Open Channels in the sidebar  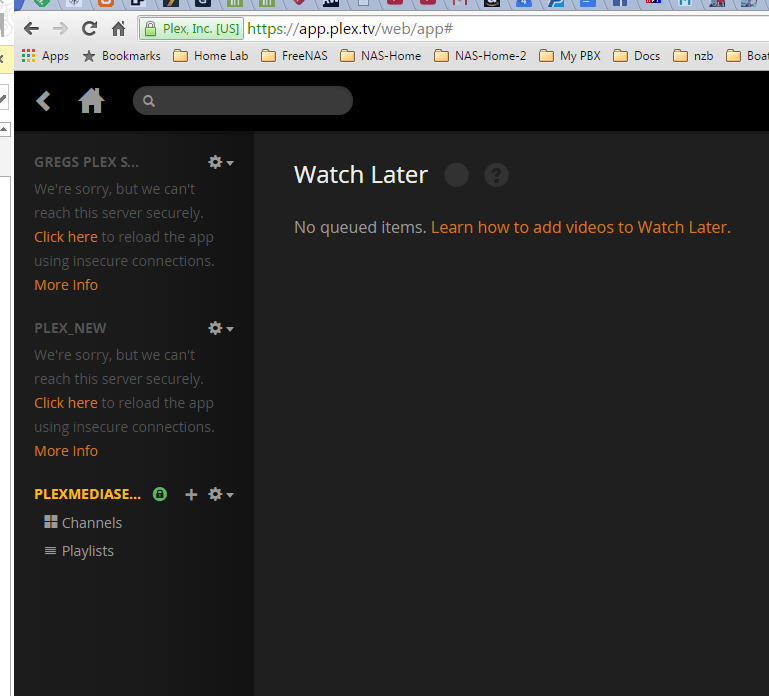pyautogui.click(x=83, y=523)
